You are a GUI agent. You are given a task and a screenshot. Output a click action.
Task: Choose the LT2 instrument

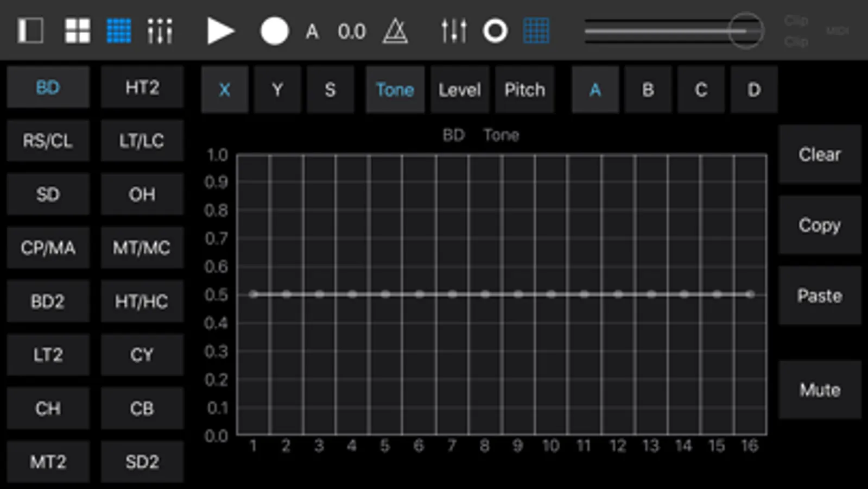[x=48, y=355]
